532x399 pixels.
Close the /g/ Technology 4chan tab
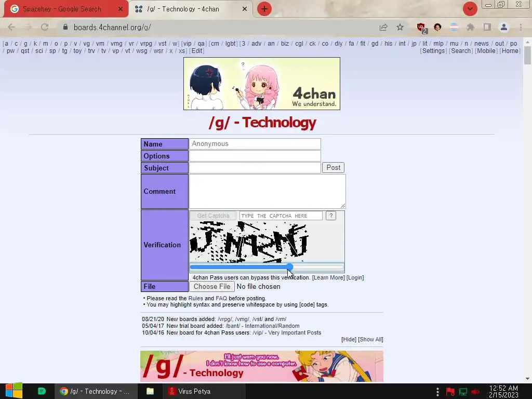[245, 9]
